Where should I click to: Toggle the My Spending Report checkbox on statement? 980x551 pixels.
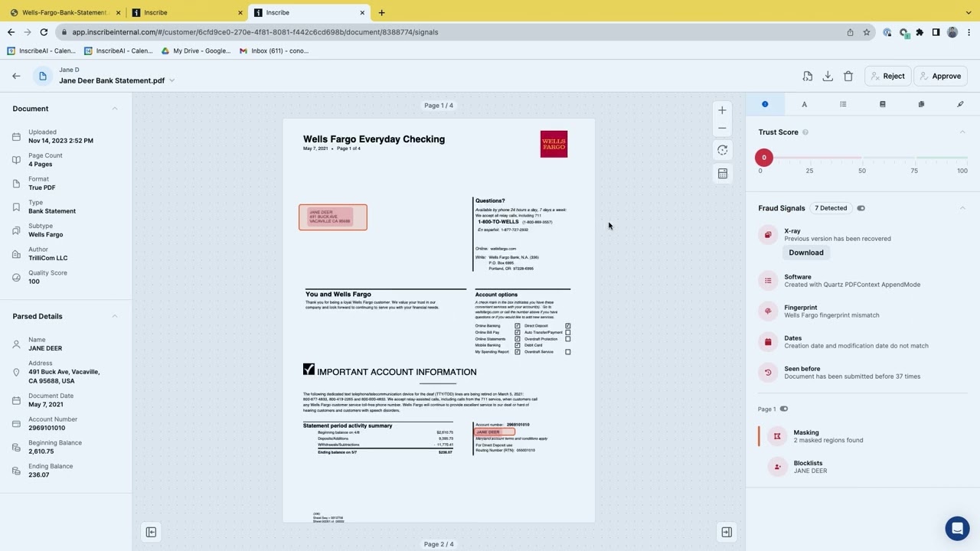click(x=518, y=352)
